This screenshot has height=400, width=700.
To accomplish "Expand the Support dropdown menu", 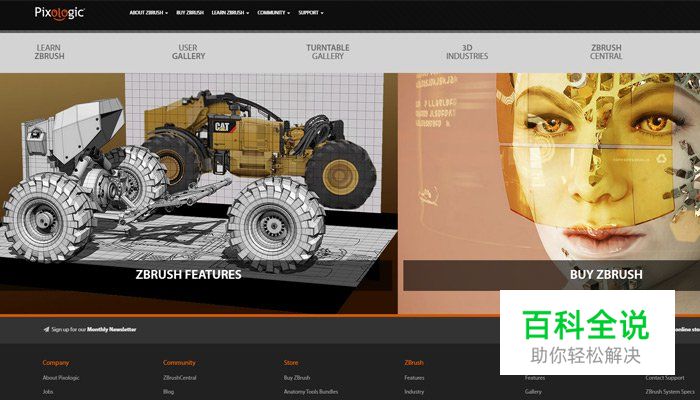I will pyautogui.click(x=311, y=14).
